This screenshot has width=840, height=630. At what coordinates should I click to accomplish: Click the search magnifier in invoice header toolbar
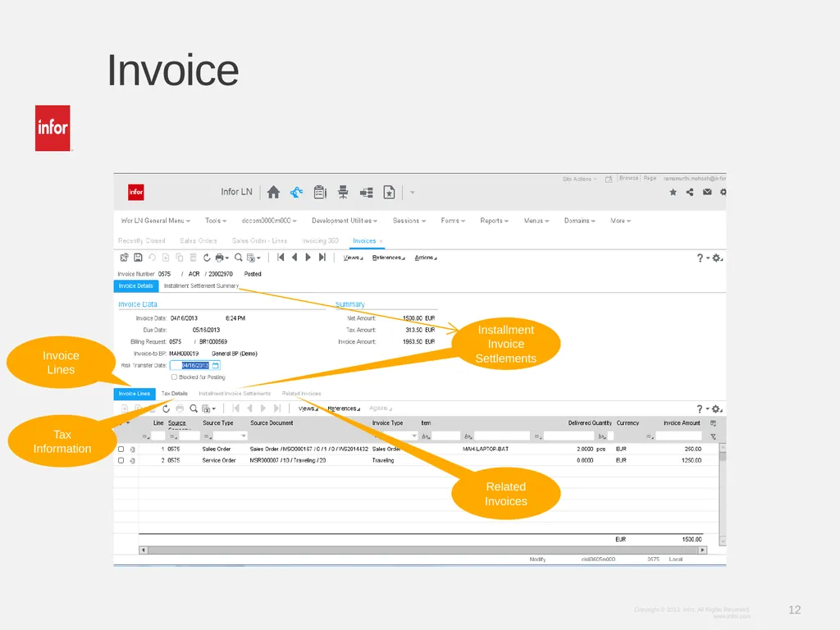click(239, 258)
